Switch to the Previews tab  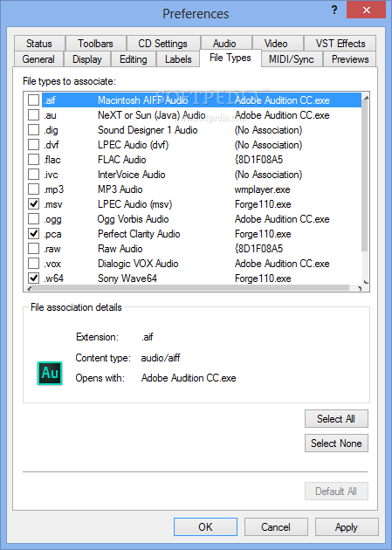tap(350, 59)
